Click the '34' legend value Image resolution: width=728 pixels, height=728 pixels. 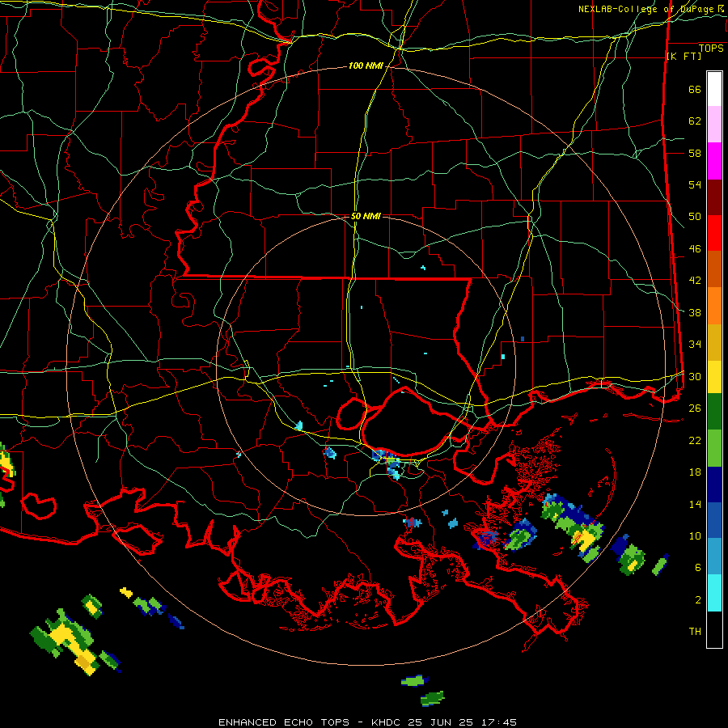695,345
